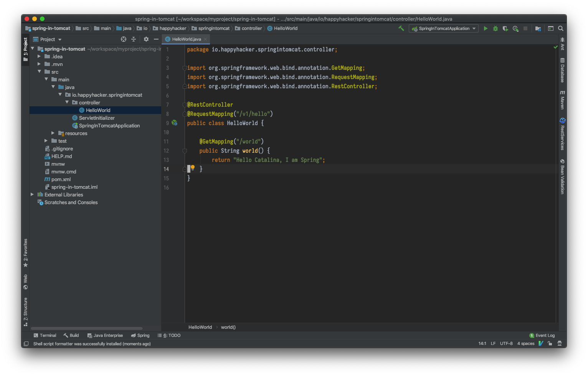The image size is (588, 376).
Task: Click the world() breadcrumb below the editor
Action: [228, 327]
